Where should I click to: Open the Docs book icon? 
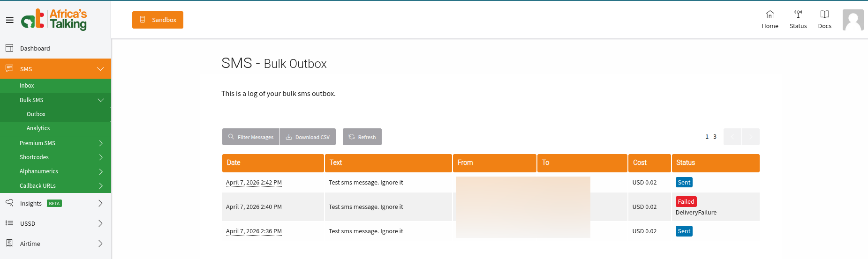[824, 15]
